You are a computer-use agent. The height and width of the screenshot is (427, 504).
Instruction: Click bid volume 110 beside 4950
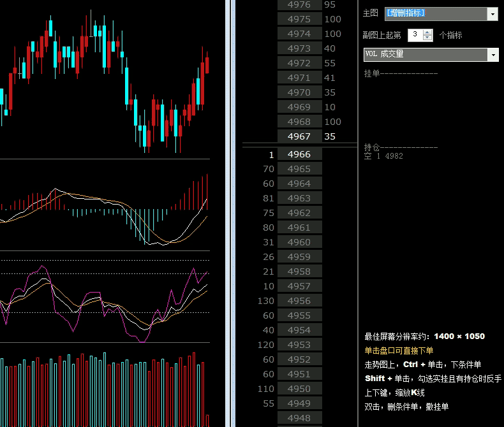(266, 389)
